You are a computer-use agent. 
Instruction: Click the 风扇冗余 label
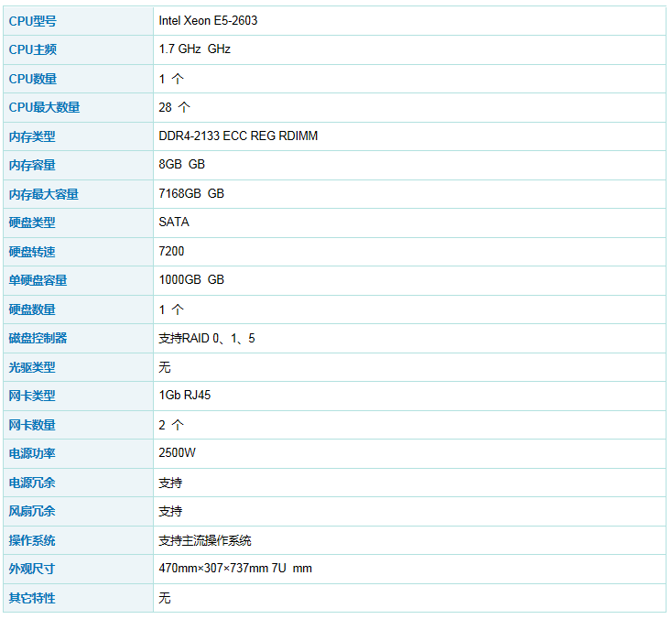(x=32, y=511)
